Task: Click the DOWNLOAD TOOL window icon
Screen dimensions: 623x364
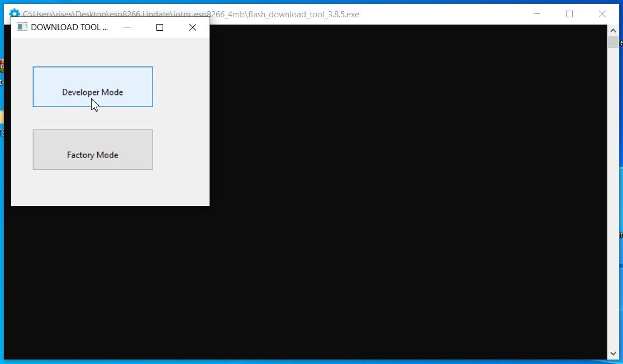Action: coord(22,27)
